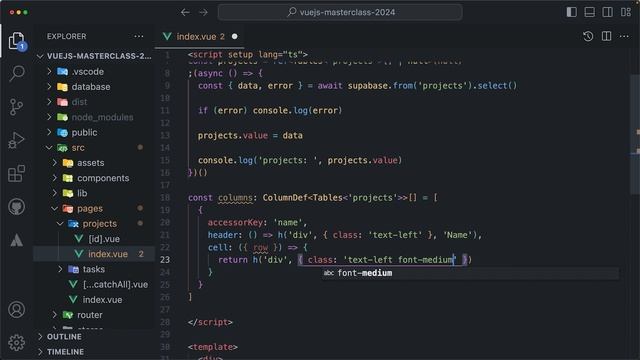Open the [id].vue file
Viewport: 640px width, 360px height.
[94, 239]
